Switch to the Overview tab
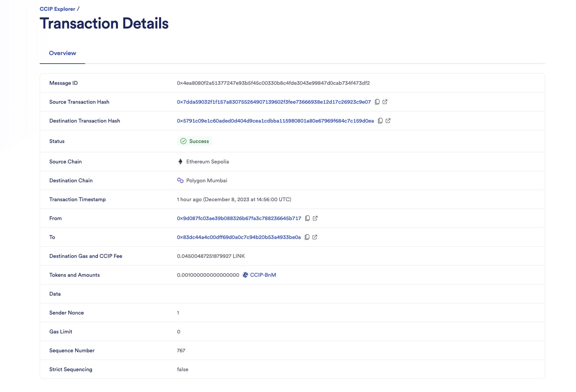This screenshot has width=576, height=392. click(x=62, y=53)
